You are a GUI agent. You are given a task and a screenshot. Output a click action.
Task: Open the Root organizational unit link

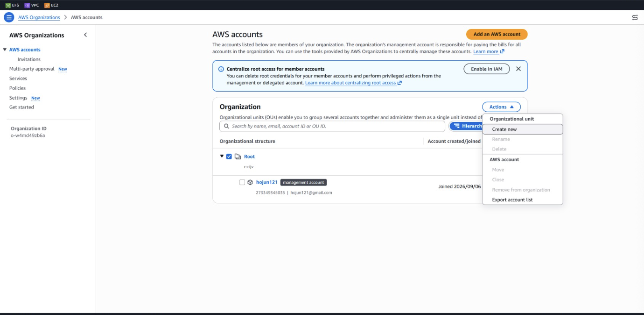(249, 157)
